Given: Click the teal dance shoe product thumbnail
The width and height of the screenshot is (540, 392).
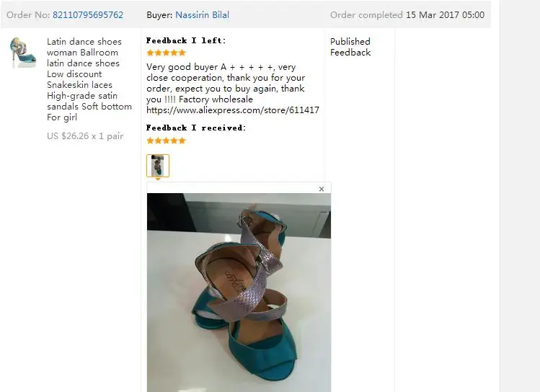Looking at the screenshot, I should (x=23, y=53).
